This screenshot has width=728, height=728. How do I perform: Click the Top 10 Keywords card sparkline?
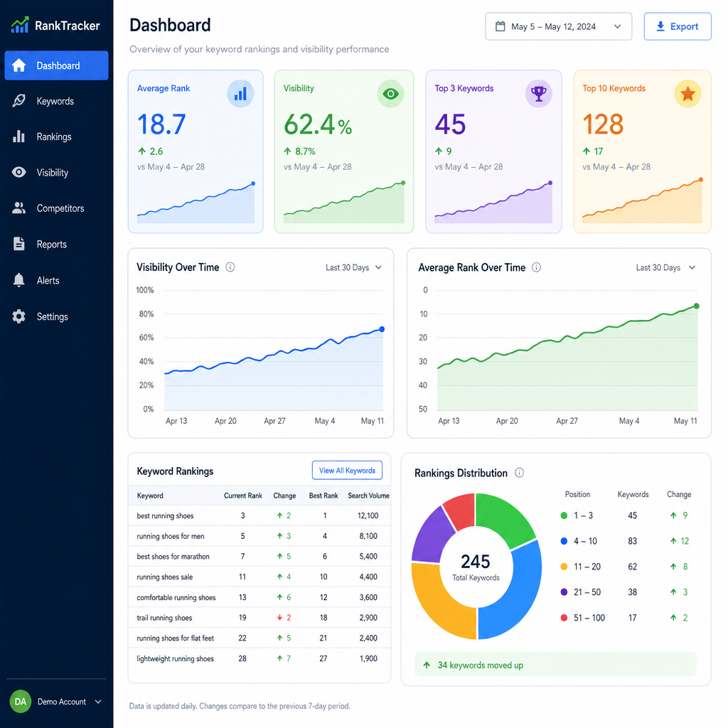click(x=642, y=201)
